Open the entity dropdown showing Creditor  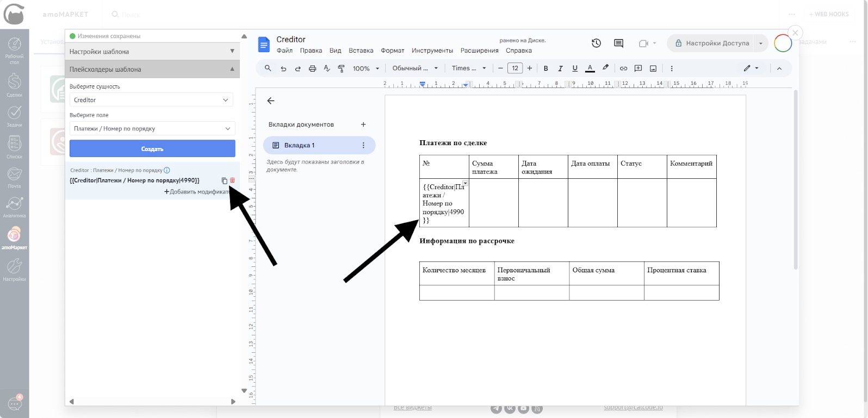pyautogui.click(x=151, y=100)
